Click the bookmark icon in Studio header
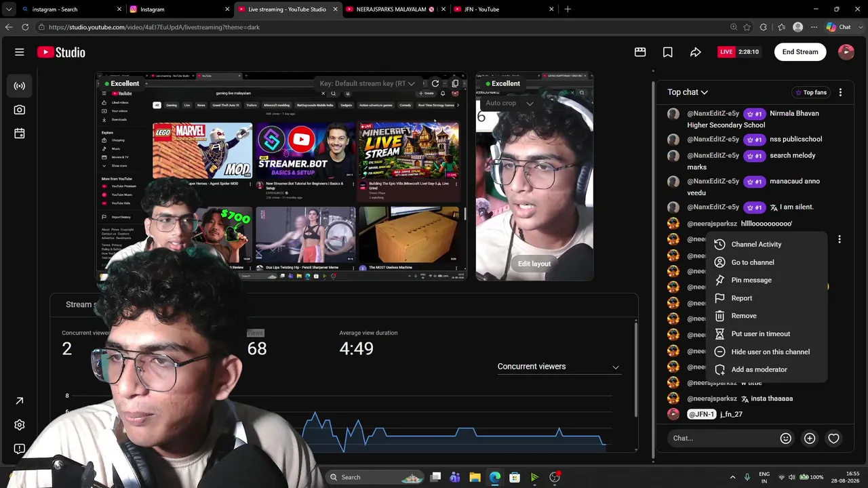This screenshot has width=868, height=488. pos(668,52)
